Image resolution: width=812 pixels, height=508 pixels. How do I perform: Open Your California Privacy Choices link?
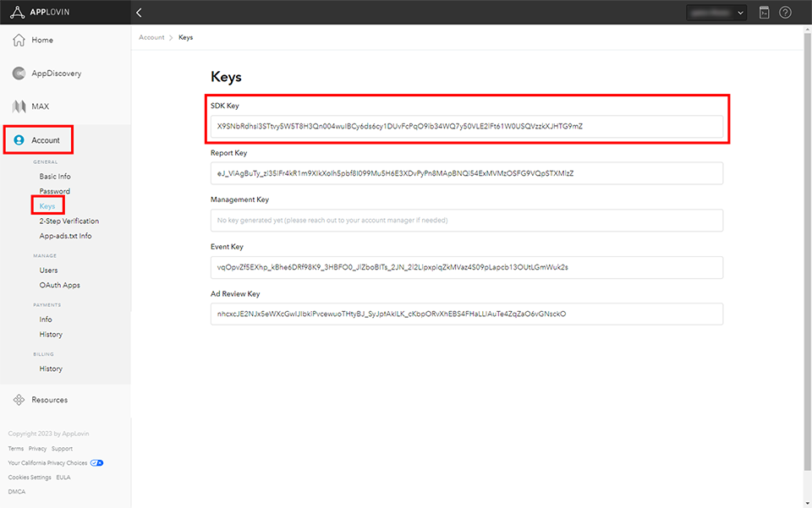(47, 463)
